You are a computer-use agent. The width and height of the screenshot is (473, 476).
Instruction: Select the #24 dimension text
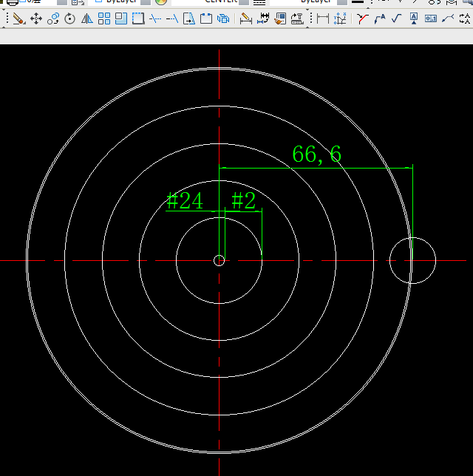coord(185,200)
